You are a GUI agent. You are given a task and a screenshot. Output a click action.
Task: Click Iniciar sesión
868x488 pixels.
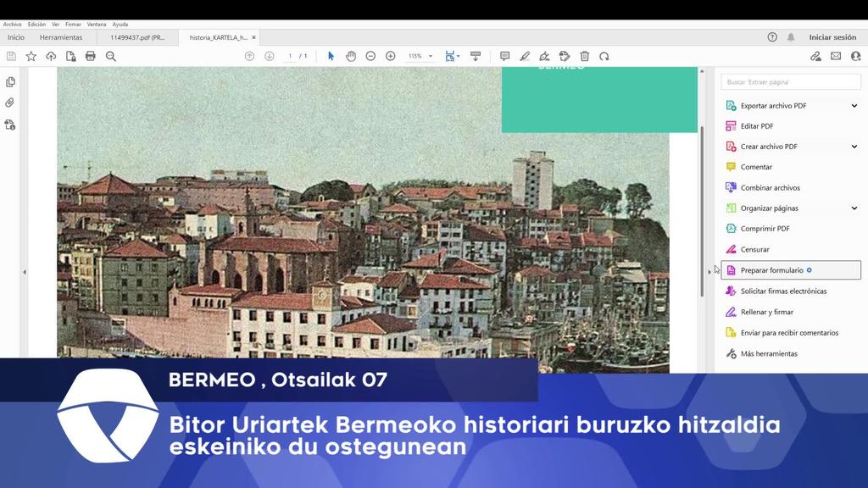click(832, 37)
